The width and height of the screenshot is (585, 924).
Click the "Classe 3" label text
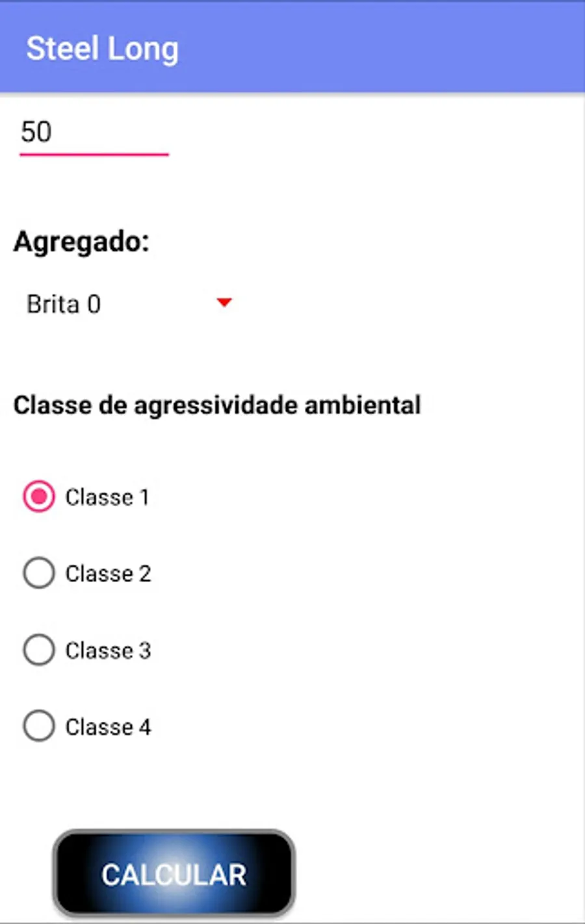click(108, 650)
